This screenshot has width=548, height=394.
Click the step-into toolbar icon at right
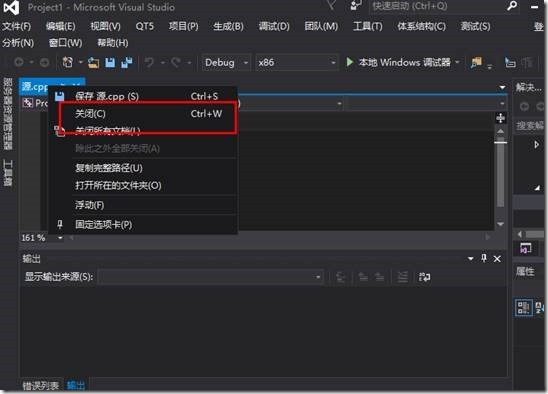[511, 63]
